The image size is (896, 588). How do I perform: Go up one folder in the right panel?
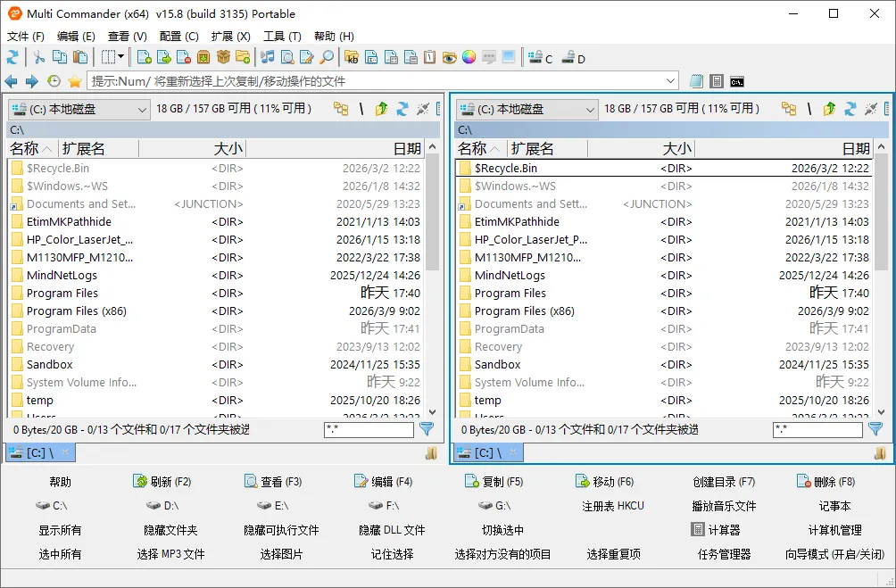point(830,109)
